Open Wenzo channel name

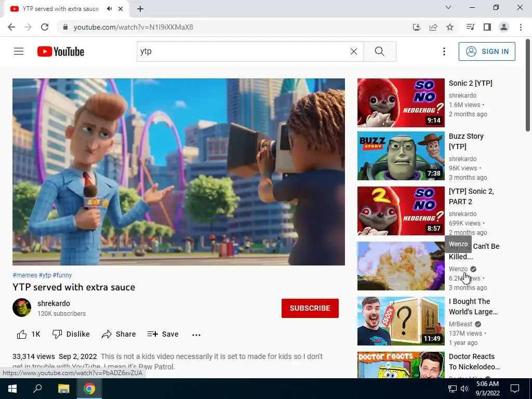coord(458,269)
